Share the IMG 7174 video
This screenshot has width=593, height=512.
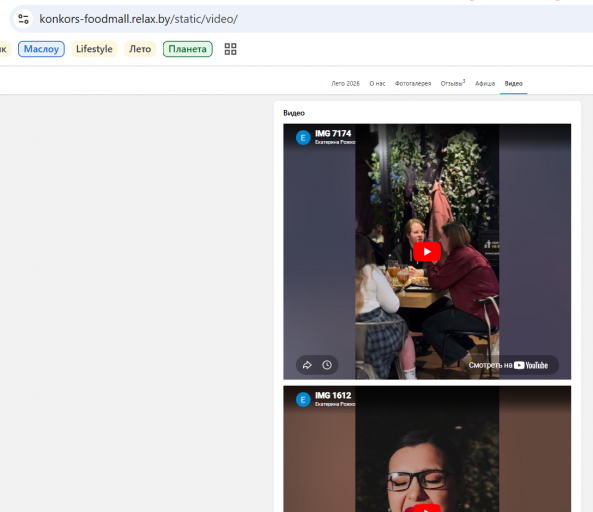coord(307,365)
